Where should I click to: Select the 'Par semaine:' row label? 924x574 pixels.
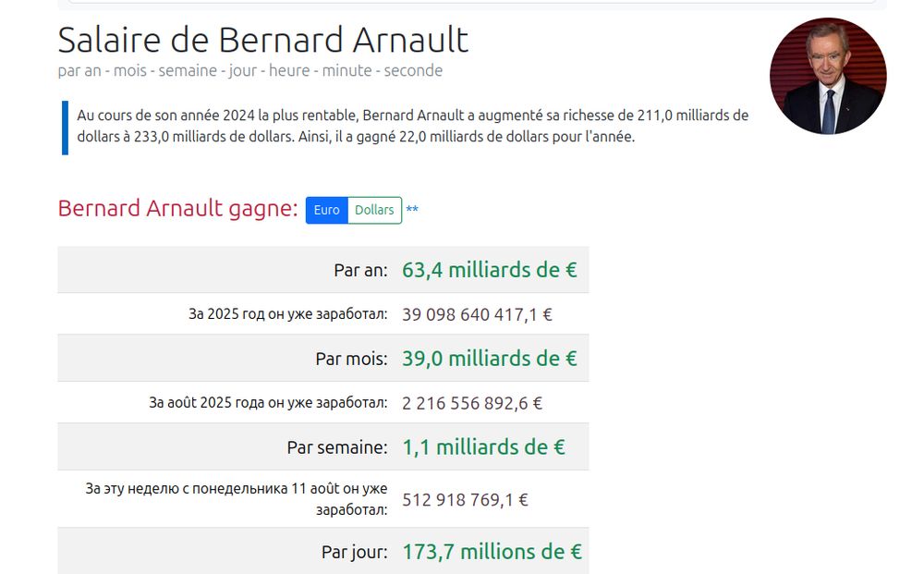337,447
